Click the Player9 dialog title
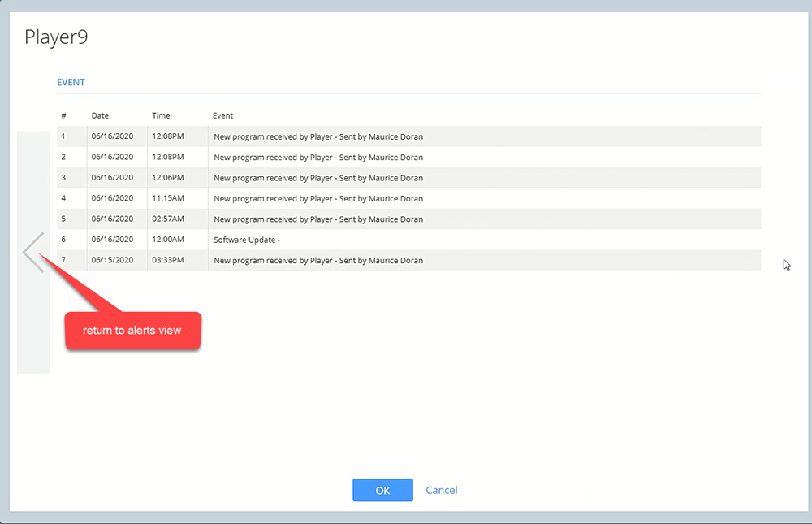This screenshot has height=524, width=812. 56,37
